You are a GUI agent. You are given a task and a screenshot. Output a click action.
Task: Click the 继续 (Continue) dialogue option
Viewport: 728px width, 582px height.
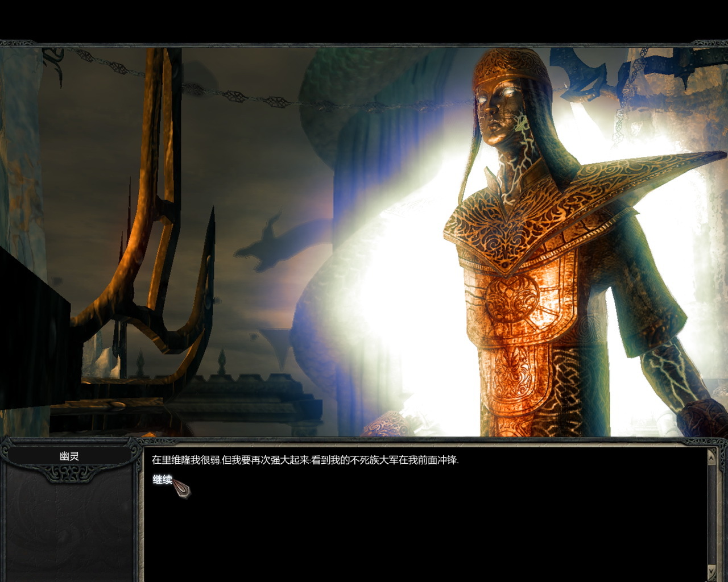pyautogui.click(x=162, y=480)
